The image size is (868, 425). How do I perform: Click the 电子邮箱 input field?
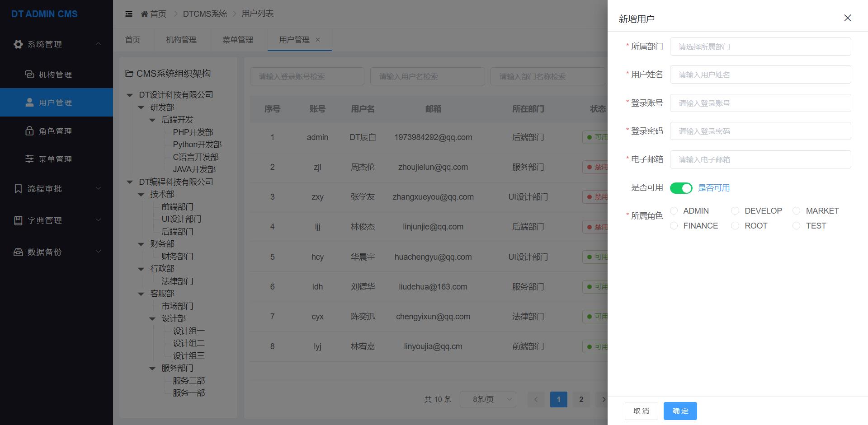tap(760, 159)
